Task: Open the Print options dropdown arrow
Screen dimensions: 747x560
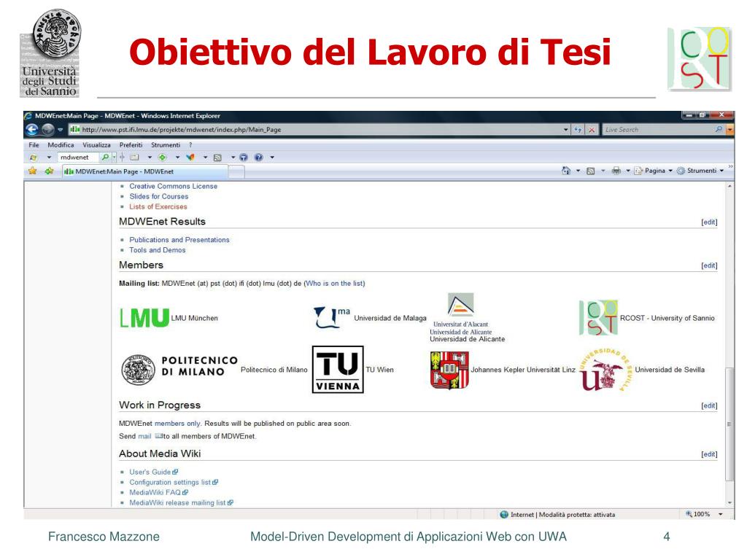Action: point(628,171)
